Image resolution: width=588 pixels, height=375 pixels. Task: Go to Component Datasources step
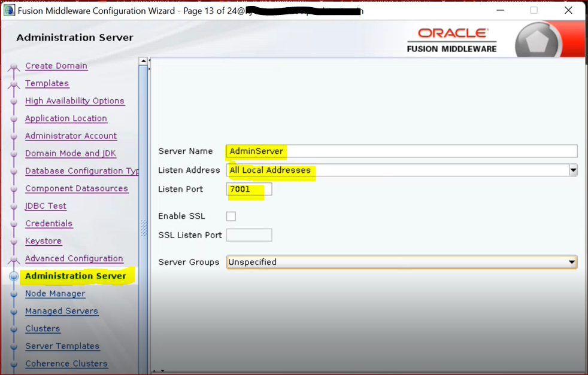coord(77,188)
